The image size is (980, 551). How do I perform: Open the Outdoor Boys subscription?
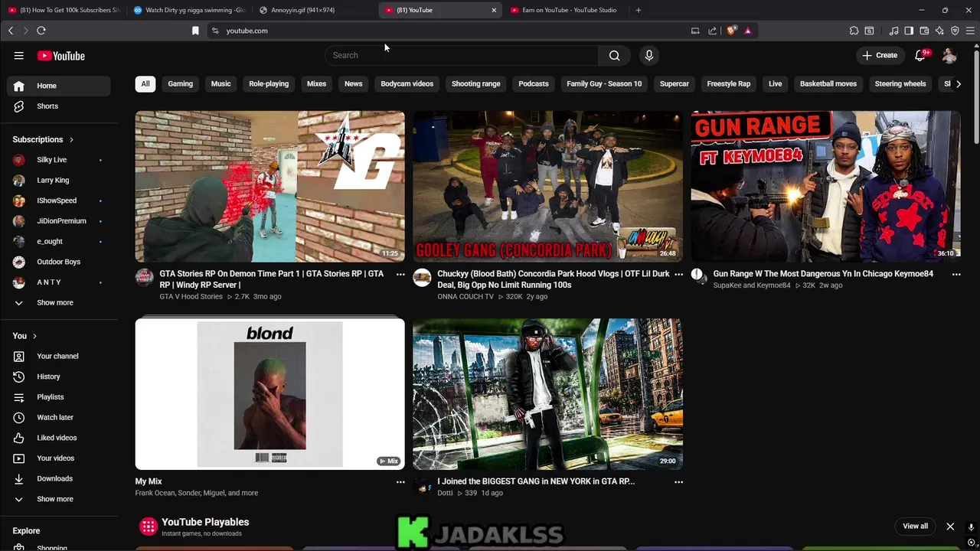point(59,262)
